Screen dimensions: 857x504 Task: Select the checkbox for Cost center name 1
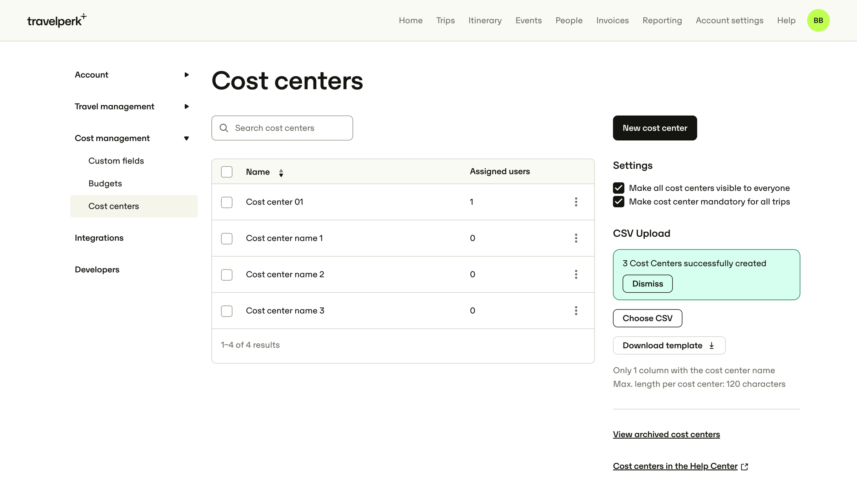click(227, 238)
